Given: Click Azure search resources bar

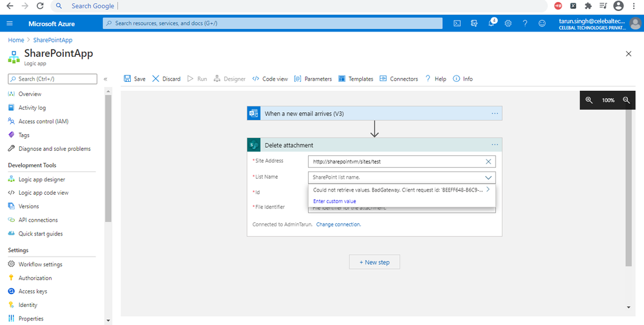Looking at the screenshot, I should (x=273, y=23).
